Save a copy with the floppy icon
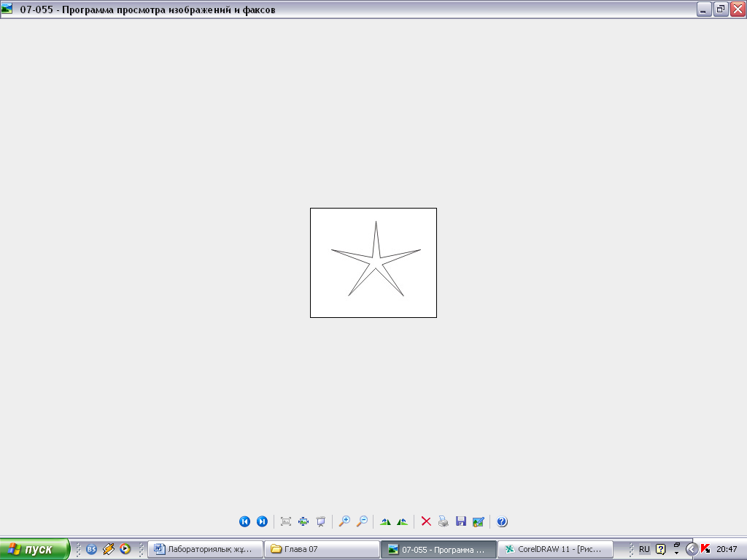This screenshot has width=747, height=560. (x=461, y=521)
